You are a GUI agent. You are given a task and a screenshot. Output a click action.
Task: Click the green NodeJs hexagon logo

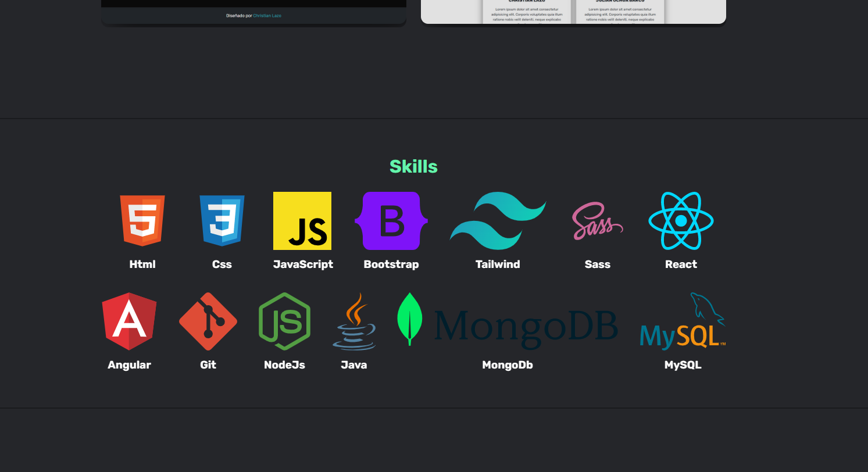[x=284, y=321]
